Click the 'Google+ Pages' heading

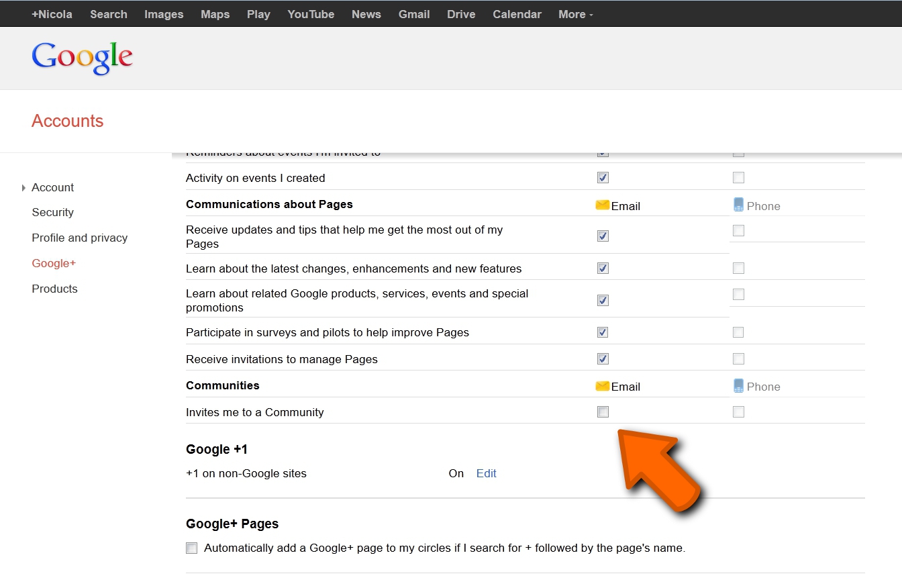coord(232,524)
